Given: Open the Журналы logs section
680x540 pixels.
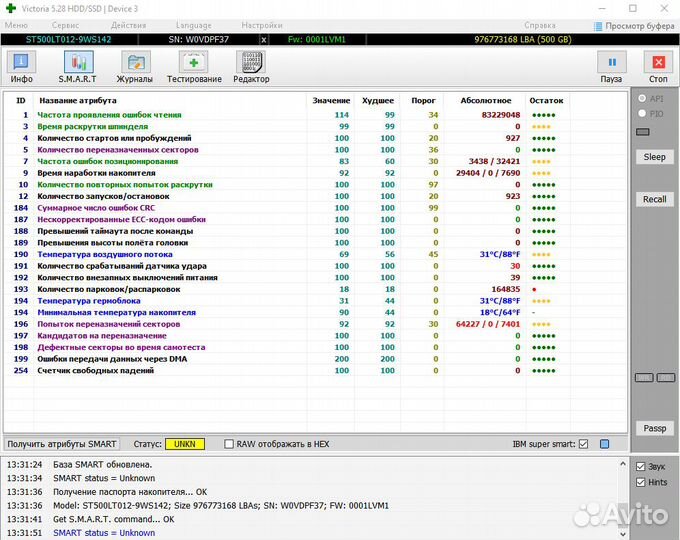Looking at the screenshot, I should coord(134,67).
